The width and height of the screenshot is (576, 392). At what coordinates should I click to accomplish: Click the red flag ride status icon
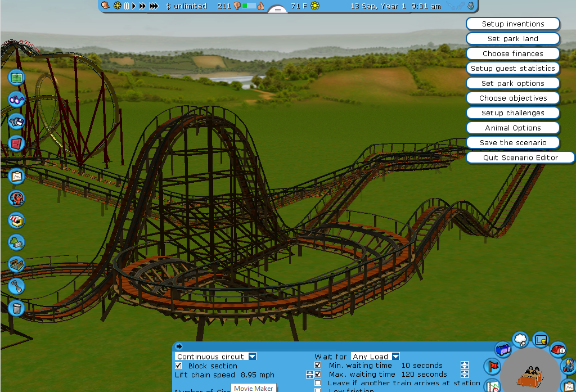click(493, 367)
